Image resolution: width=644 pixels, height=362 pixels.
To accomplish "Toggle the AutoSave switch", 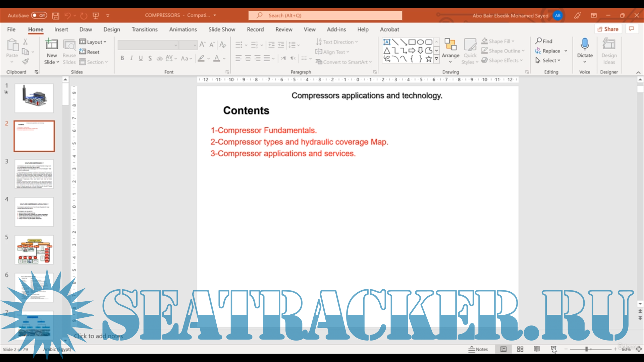I will (x=39, y=15).
